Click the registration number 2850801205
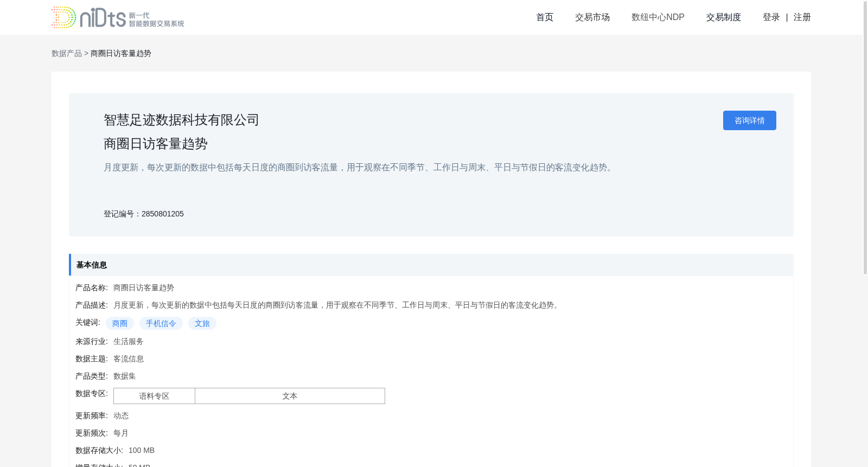The height and width of the screenshot is (467, 868). click(163, 214)
